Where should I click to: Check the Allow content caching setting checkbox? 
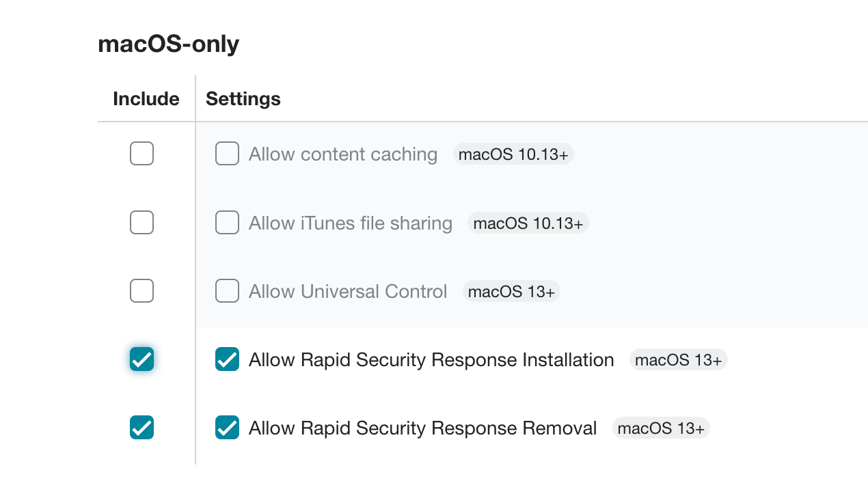tap(227, 154)
